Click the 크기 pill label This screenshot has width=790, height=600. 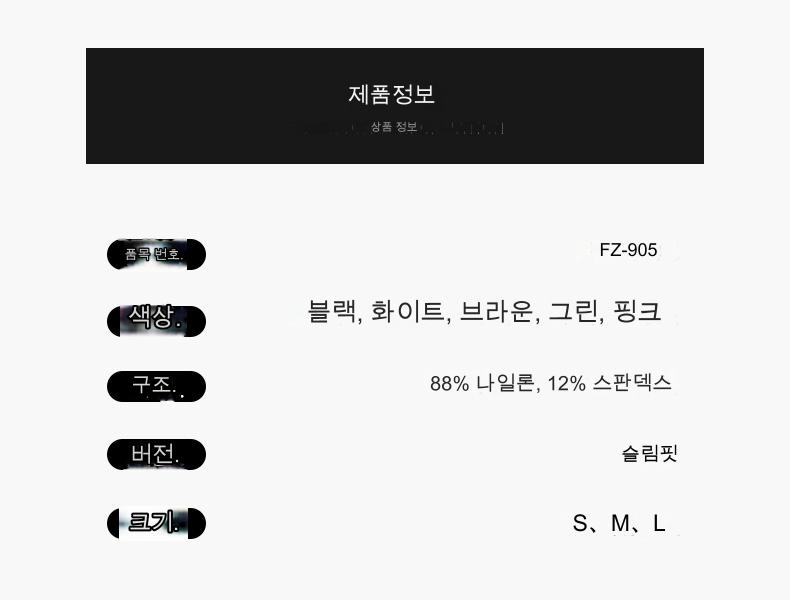coord(155,523)
